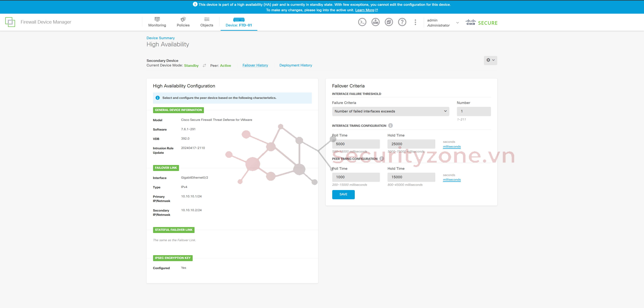Click the Learn More banner link

pos(364,10)
